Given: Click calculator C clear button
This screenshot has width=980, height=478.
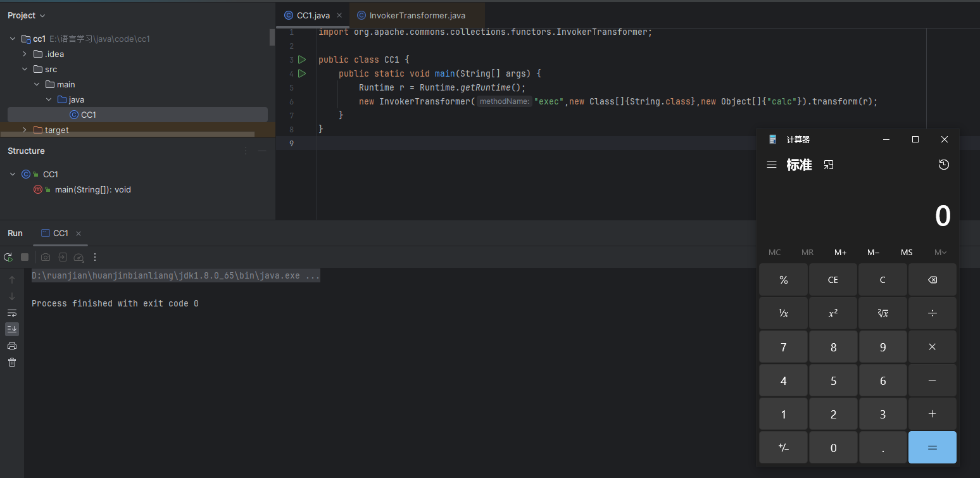Looking at the screenshot, I should click(x=883, y=280).
